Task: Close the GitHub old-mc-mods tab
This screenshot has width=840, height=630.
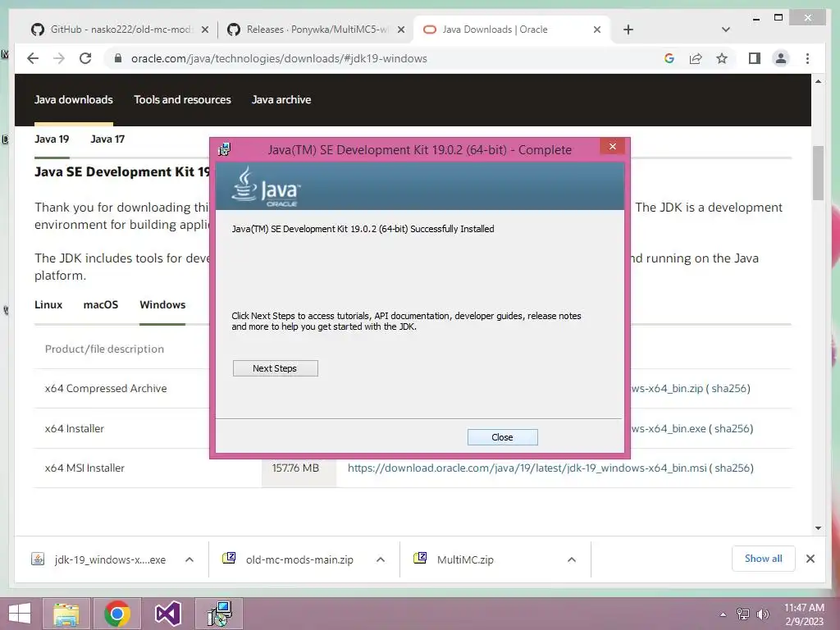Action: [x=204, y=30]
